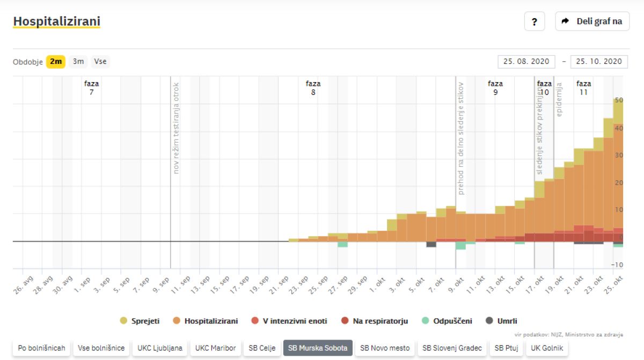This screenshot has width=644, height=360.
Task: Switch to Po bolnišnicah view
Action: point(41,348)
